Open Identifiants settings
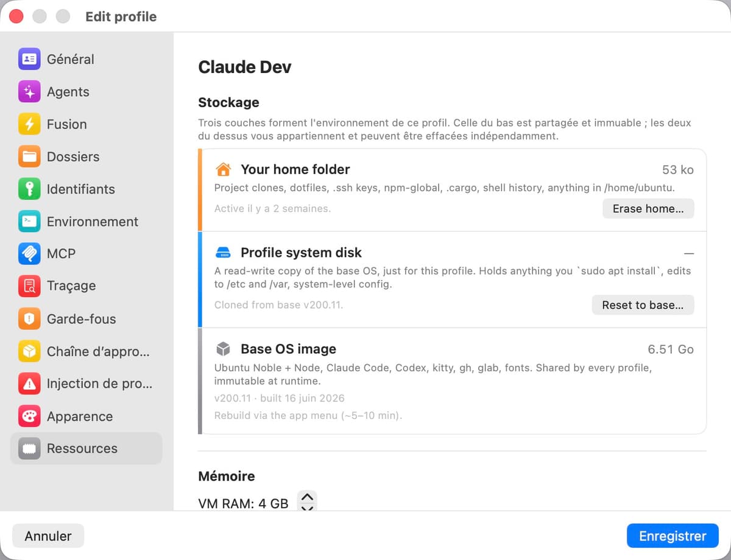Viewport: 731px width, 560px height. tap(86, 189)
